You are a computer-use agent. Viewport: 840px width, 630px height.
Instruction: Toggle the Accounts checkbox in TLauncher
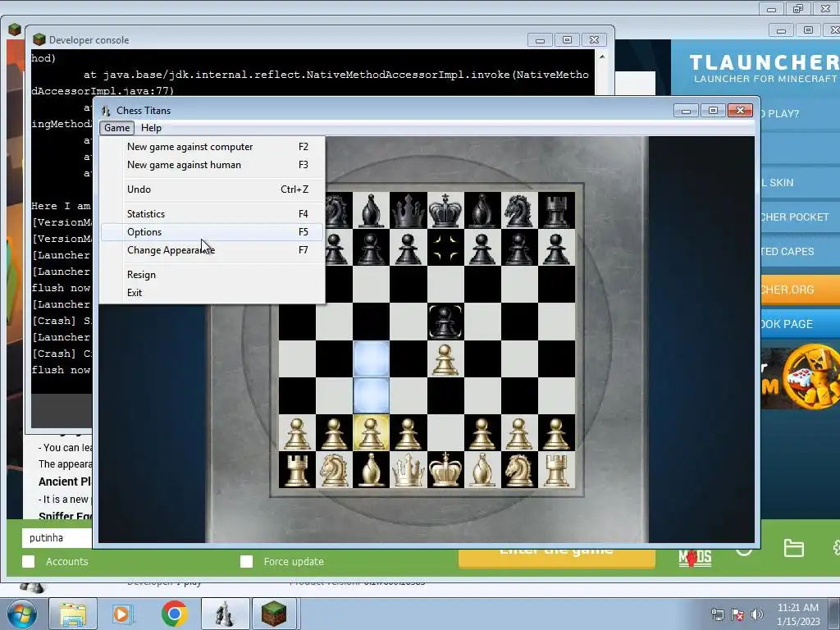29,561
